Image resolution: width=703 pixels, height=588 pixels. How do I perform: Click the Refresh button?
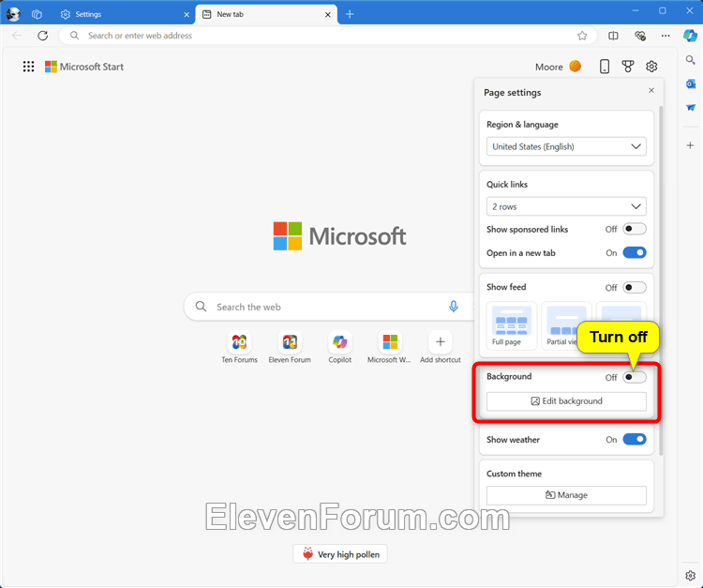click(42, 36)
